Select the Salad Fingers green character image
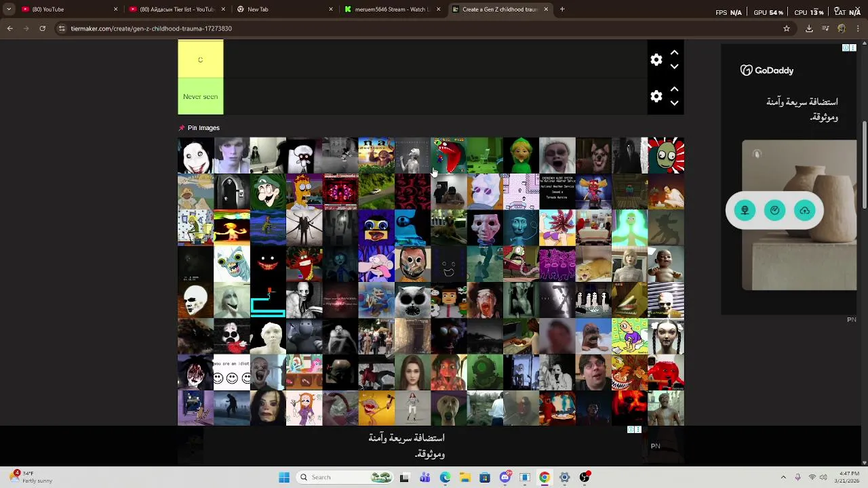The height and width of the screenshot is (488, 868). (666, 155)
